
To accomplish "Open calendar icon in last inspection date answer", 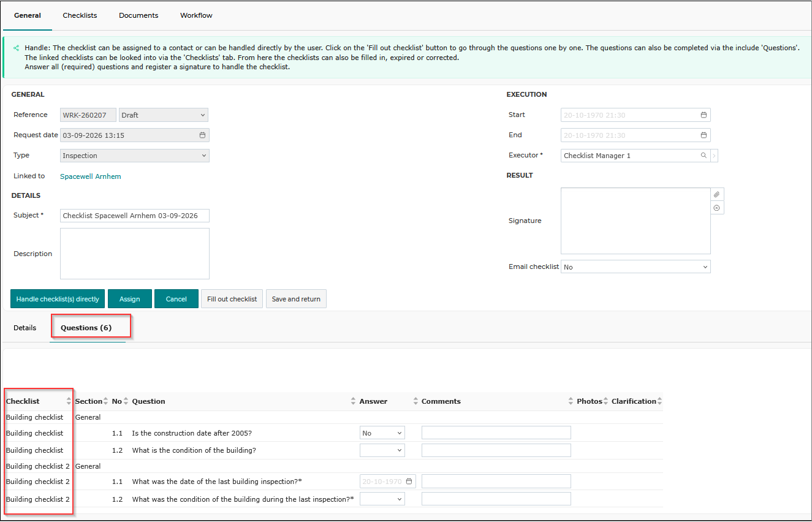I will (x=409, y=482).
